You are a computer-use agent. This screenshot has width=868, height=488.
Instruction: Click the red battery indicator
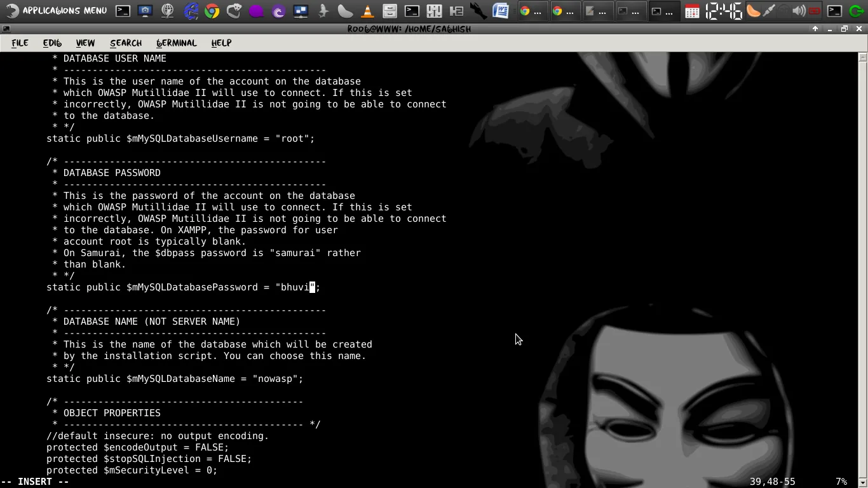point(815,11)
